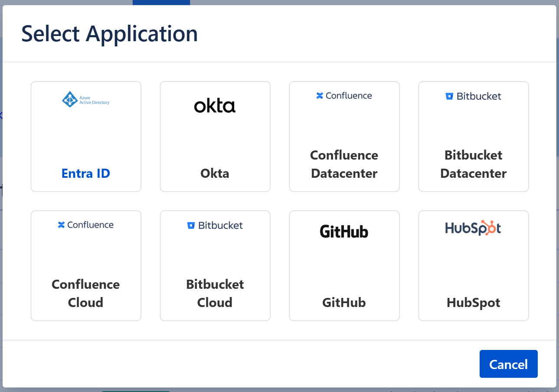The image size is (559, 392).
Task: Cancel the Select Application dialog
Action: point(508,364)
